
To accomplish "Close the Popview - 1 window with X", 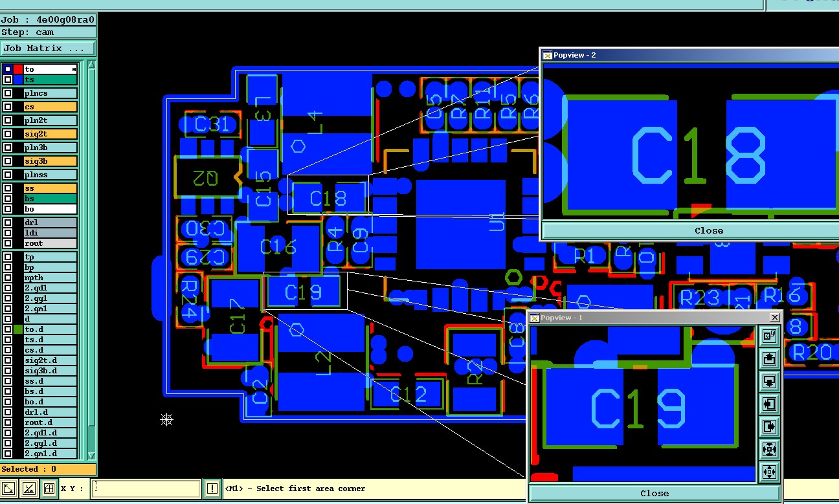I will (775, 317).
